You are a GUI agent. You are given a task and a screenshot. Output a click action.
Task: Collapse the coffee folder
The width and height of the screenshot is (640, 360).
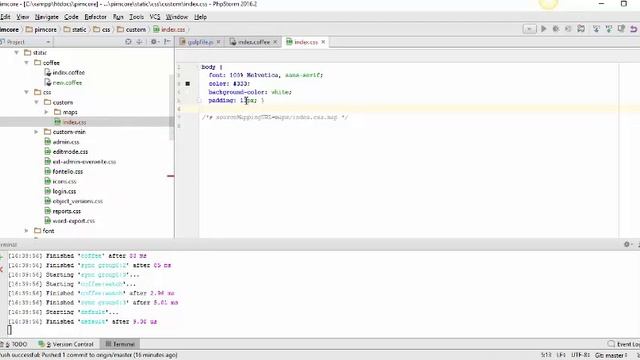[x=27, y=62]
